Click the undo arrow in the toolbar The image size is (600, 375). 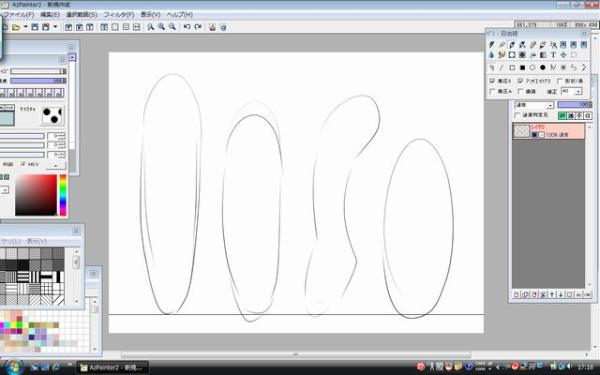(x=187, y=27)
